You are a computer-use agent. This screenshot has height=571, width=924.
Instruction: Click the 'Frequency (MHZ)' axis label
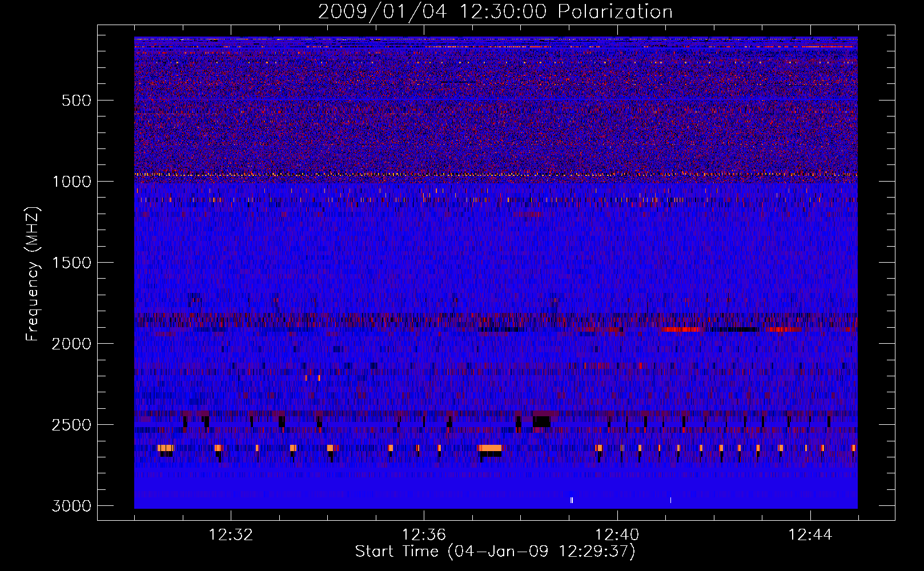pos(33,274)
